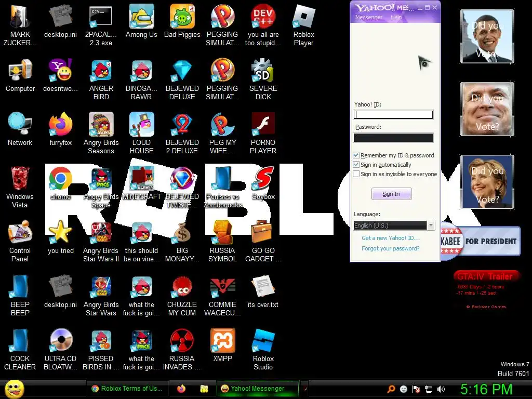Viewport: 532px width, 399px height.
Task: Click the volume speaker tray icon
Action: click(x=441, y=389)
